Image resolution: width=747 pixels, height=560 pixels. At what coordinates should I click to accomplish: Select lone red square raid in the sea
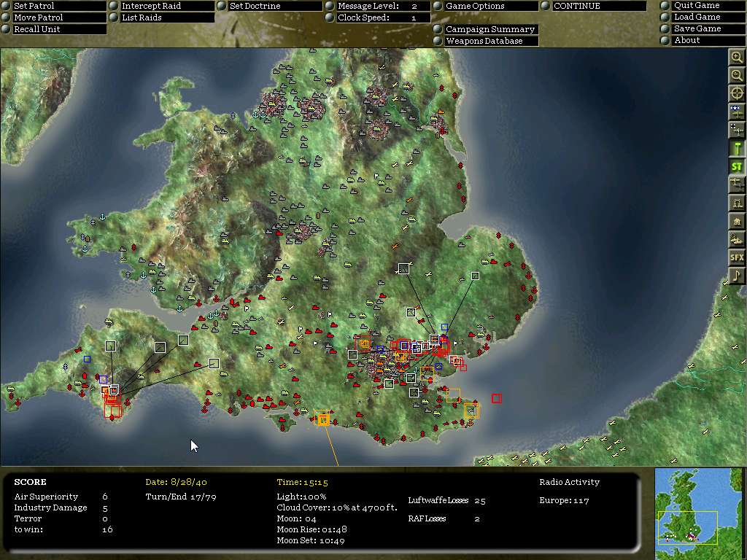coord(496,398)
